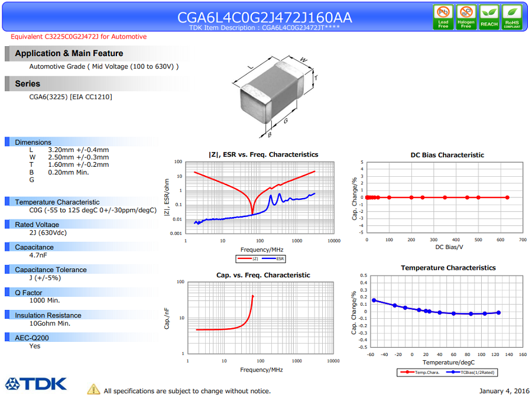Viewport: 532px width, 398px height.
Task: Select the yellow warning triangle icon
Action: (93, 390)
